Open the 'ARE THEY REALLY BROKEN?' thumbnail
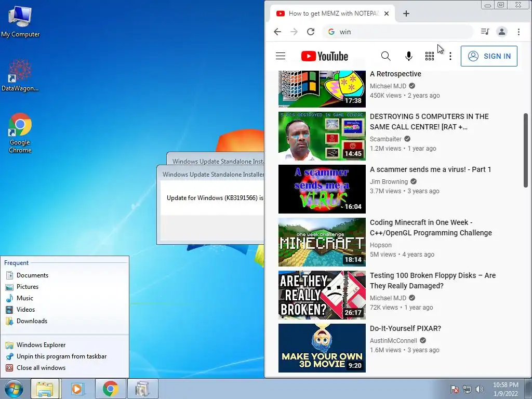Screen dimensions: 532x399 322,295
